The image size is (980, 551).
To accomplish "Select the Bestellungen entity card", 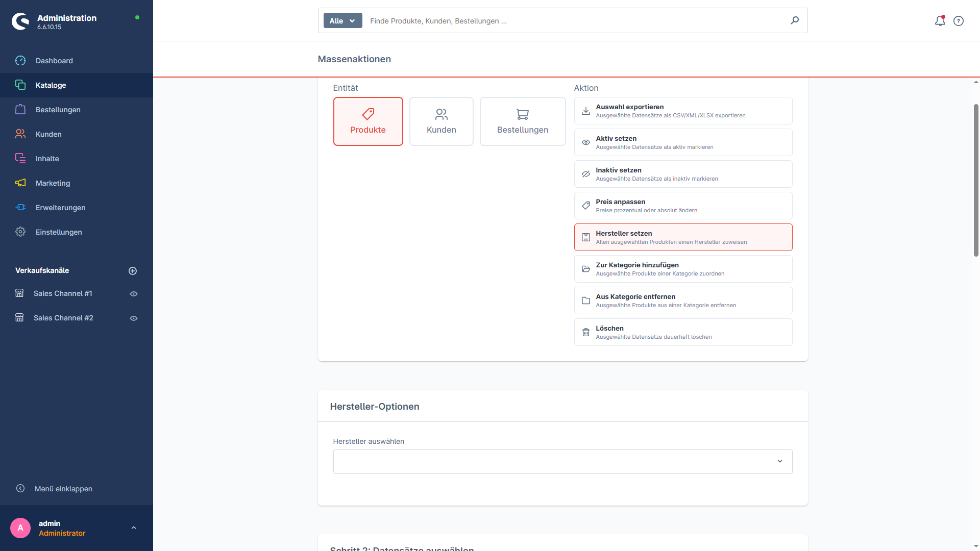I will [523, 121].
